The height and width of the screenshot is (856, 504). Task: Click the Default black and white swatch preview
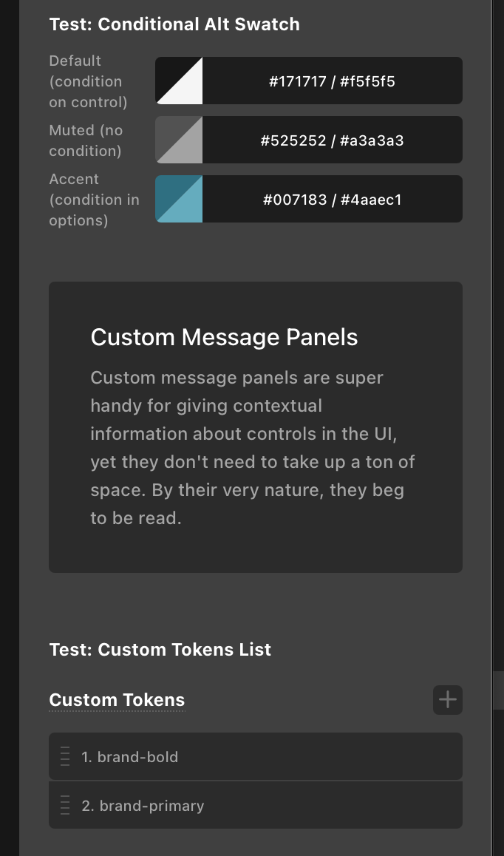point(179,81)
